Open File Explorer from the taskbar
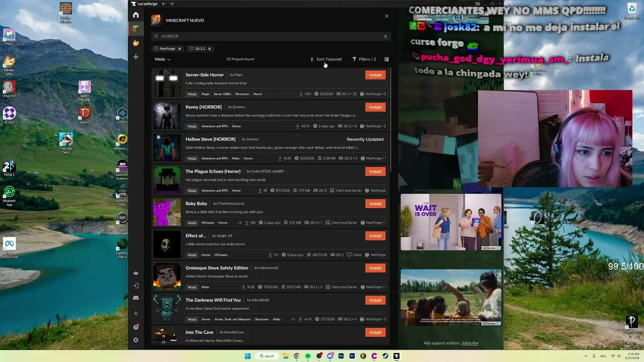644x362 pixels. tap(286, 356)
